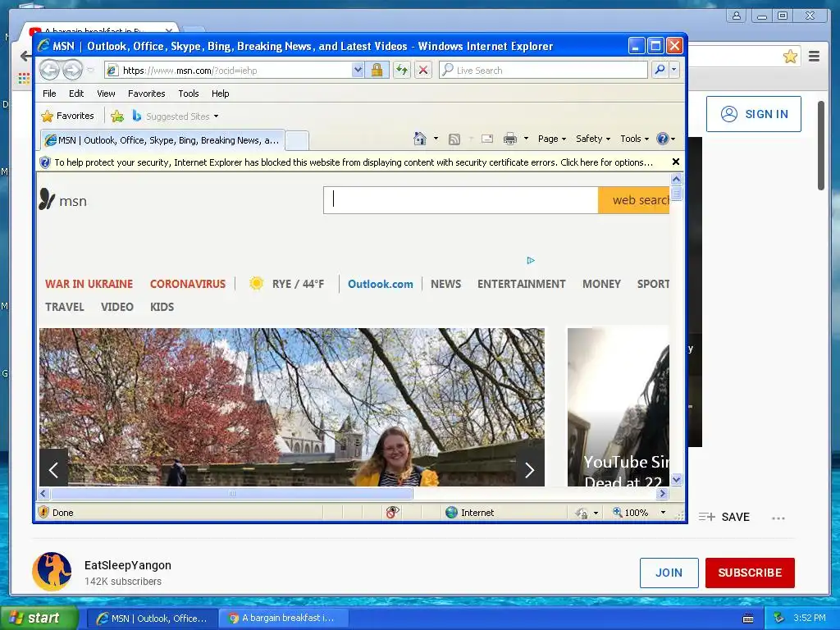
Task: Select the MSN tab in IE
Action: 162,139
